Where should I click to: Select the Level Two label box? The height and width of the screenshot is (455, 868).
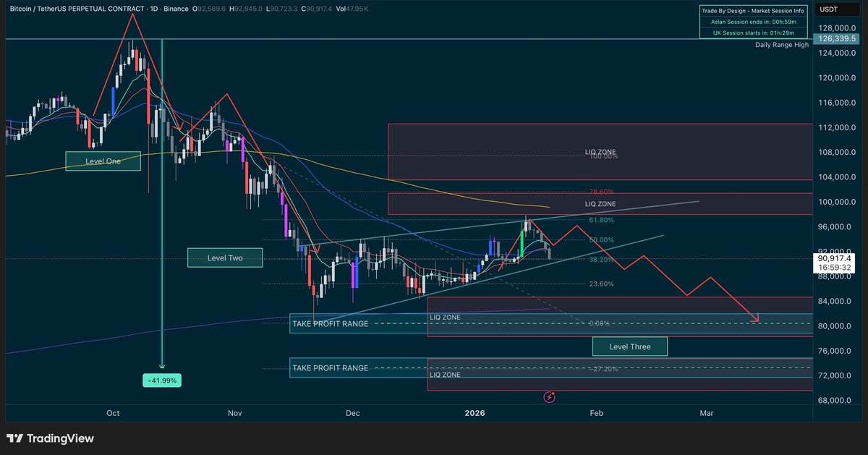point(224,258)
